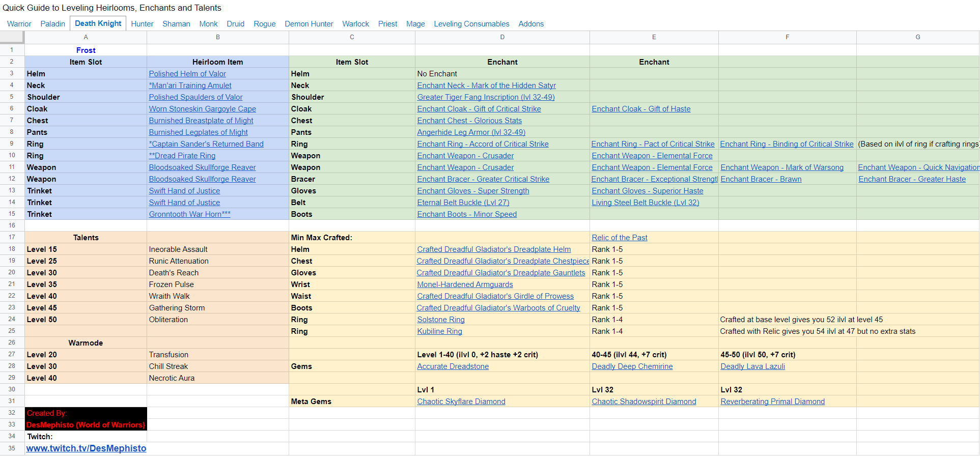This screenshot has height=456, width=980.
Task: Open Burnished Legplates of Might link
Action: click(198, 132)
